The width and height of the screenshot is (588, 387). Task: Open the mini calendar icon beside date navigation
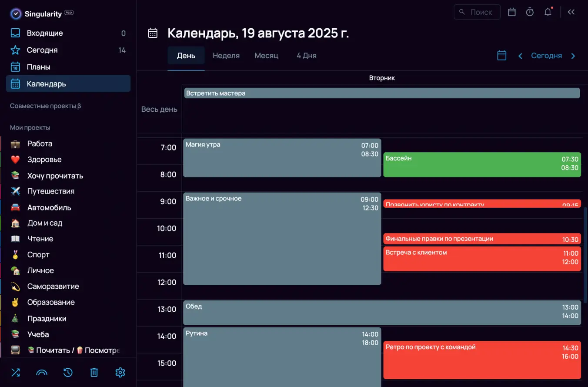tap(501, 55)
